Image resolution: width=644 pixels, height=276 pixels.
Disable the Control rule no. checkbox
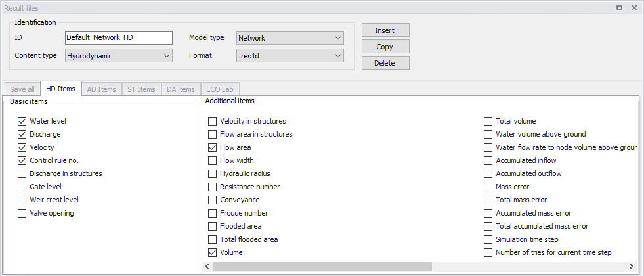pyautogui.click(x=22, y=160)
